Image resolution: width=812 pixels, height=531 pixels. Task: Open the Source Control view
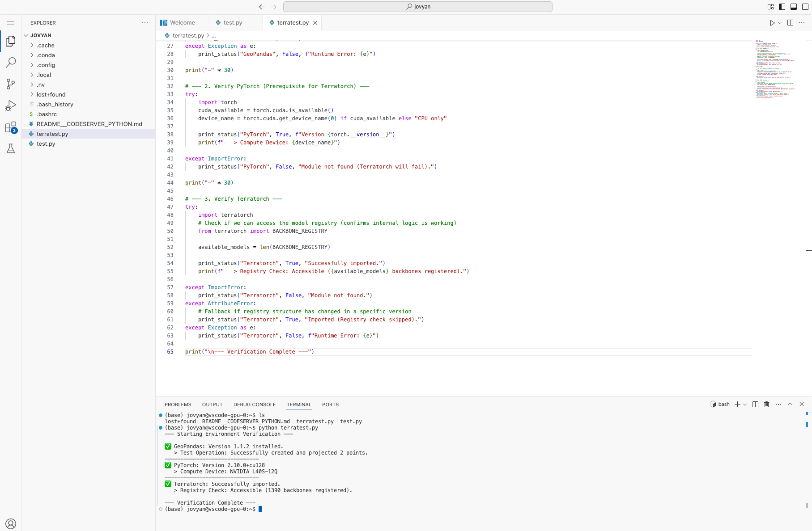point(11,84)
